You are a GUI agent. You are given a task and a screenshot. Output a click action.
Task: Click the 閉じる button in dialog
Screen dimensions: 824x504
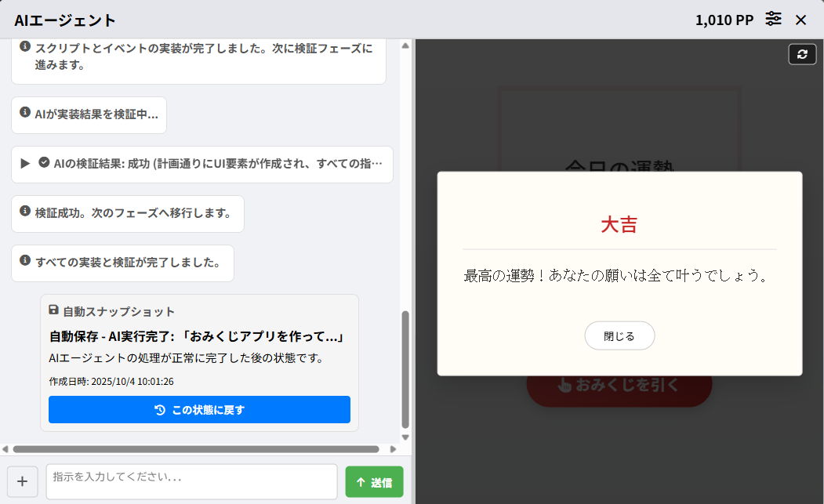pyautogui.click(x=619, y=336)
